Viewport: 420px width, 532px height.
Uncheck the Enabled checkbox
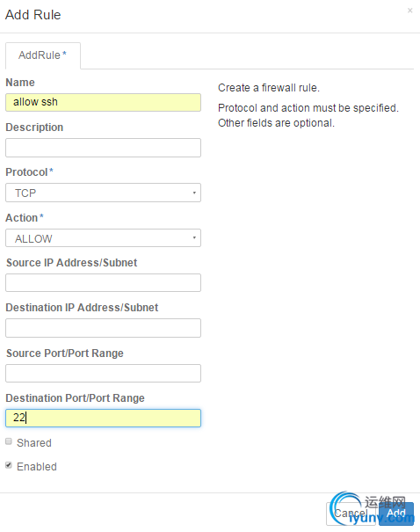(9, 465)
